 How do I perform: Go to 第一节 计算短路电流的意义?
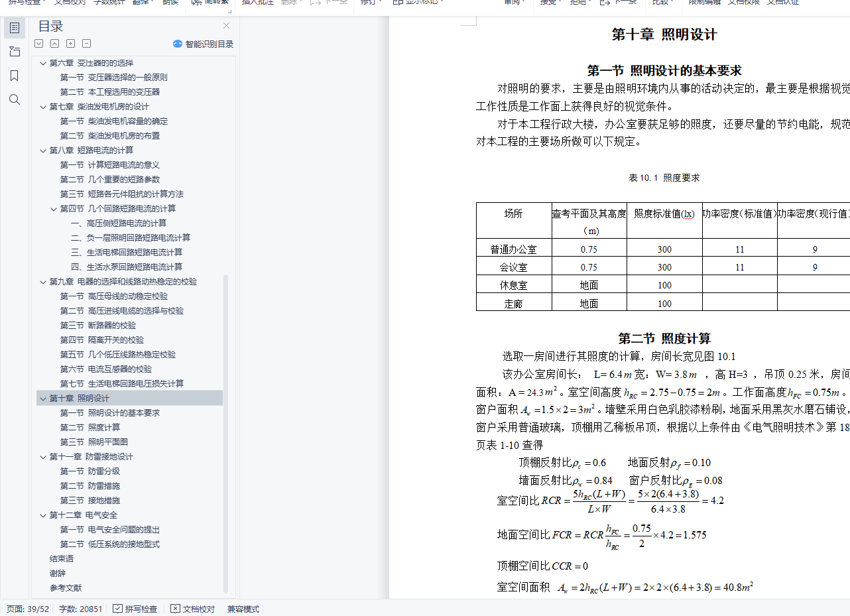point(110,165)
